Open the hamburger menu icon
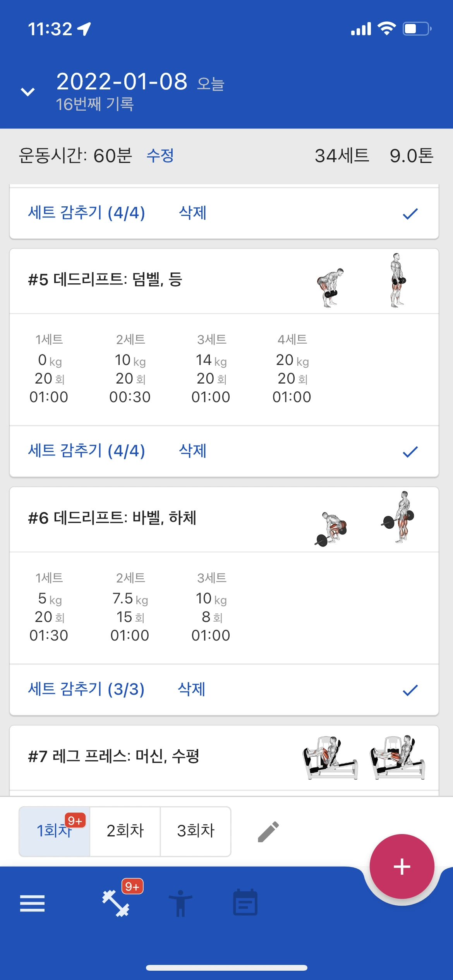453x980 pixels. (32, 903)
